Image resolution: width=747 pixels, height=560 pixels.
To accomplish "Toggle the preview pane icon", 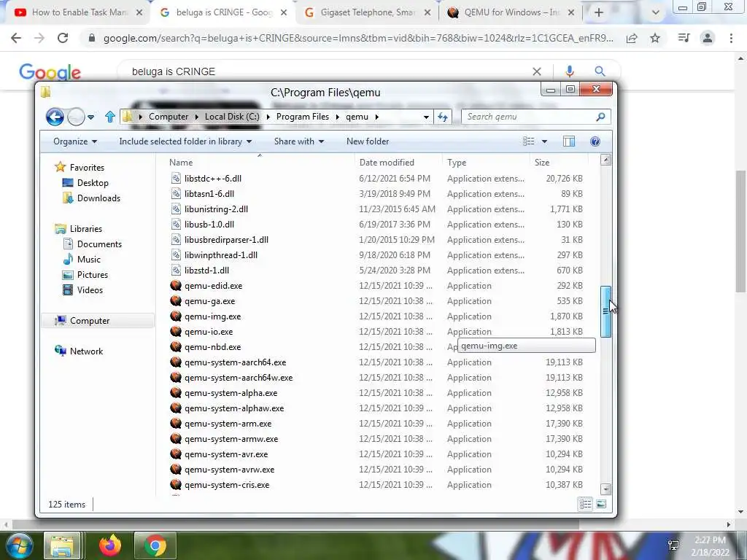I will (569, 141).
